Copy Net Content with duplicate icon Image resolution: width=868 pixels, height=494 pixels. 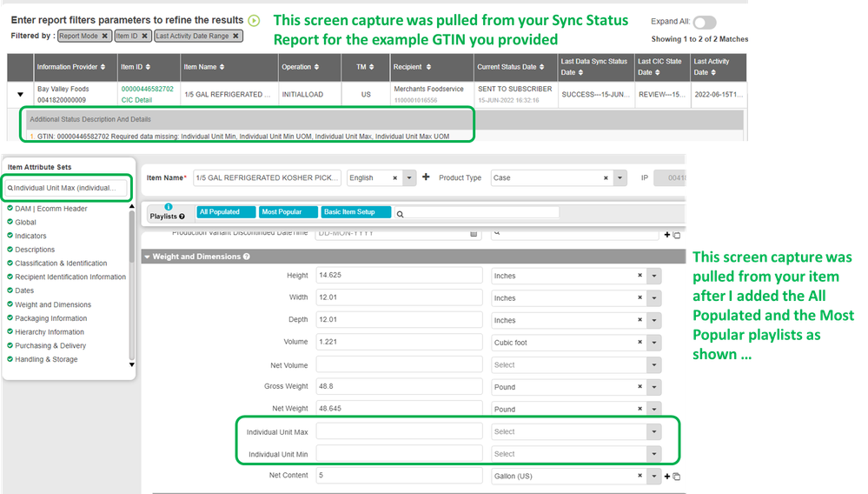click(x=677, y=477)
